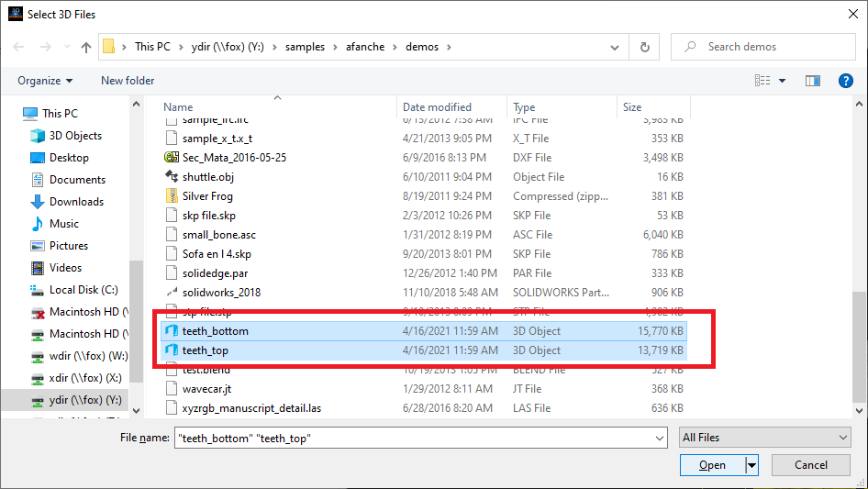Image resolution: width=868 pixels, height=489 pixels.
Task: Toggle the preview pane icon
Action: (812, 81)
